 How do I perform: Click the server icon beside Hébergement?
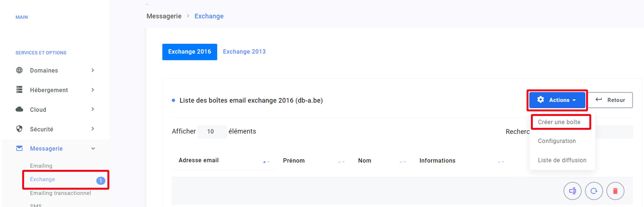tap(19, 90)
